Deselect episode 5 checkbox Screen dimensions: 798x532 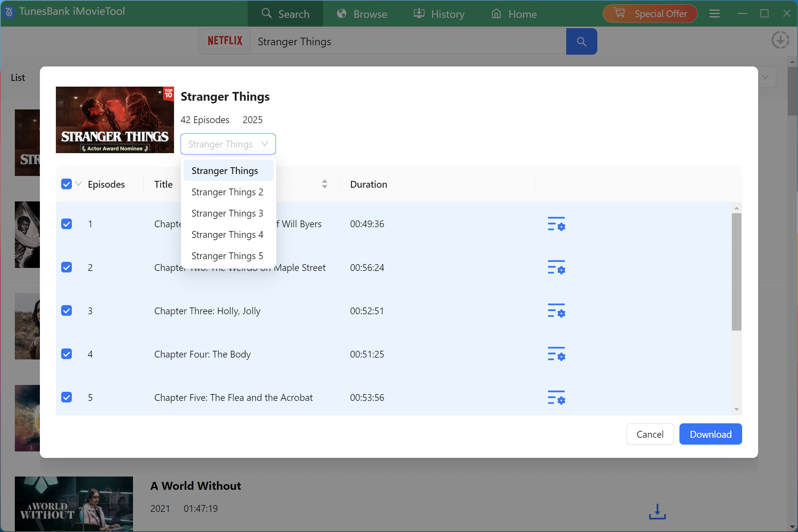pos(66,397)
